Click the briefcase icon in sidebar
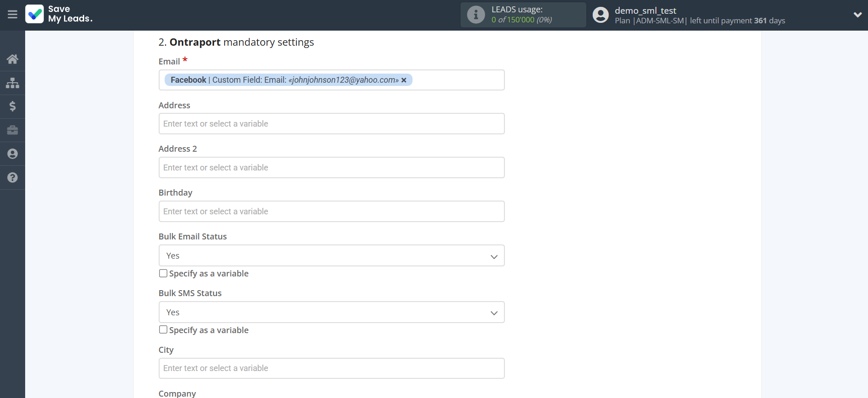The image size is (868, 398). [12, 130]
